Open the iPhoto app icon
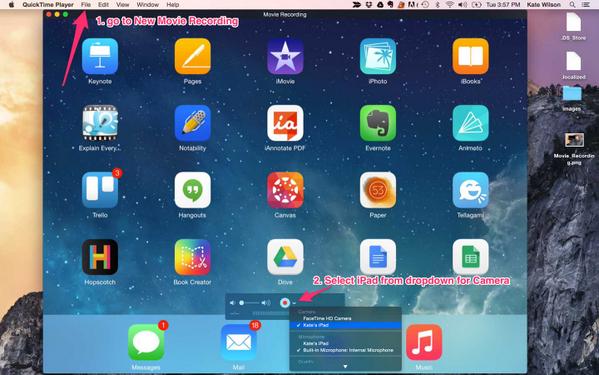Image resolution: width=599 pixels, height=375 pixels. click(x=378, y=56)
